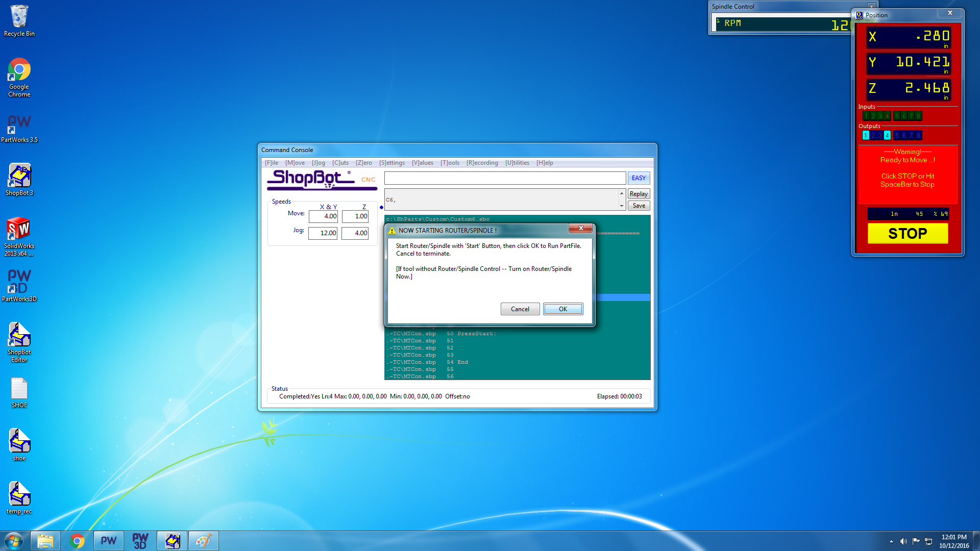Click the Position window title icon
980x551 pixels.
[860, 15]
